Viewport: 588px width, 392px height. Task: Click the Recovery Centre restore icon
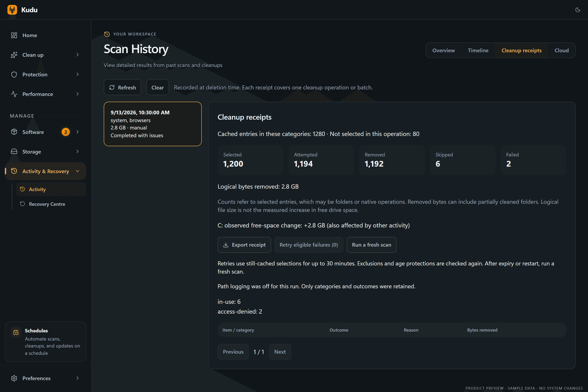(x=22, y=204)
